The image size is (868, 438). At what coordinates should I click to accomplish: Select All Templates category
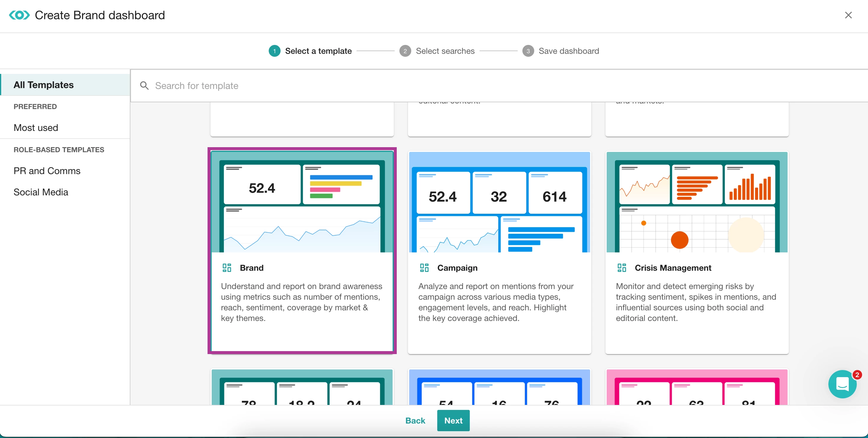pos(44,85)
